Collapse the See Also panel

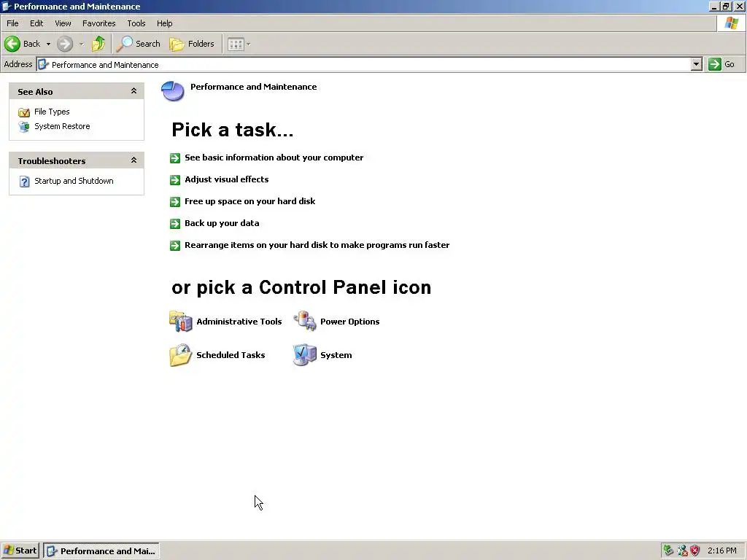point(134,91)
